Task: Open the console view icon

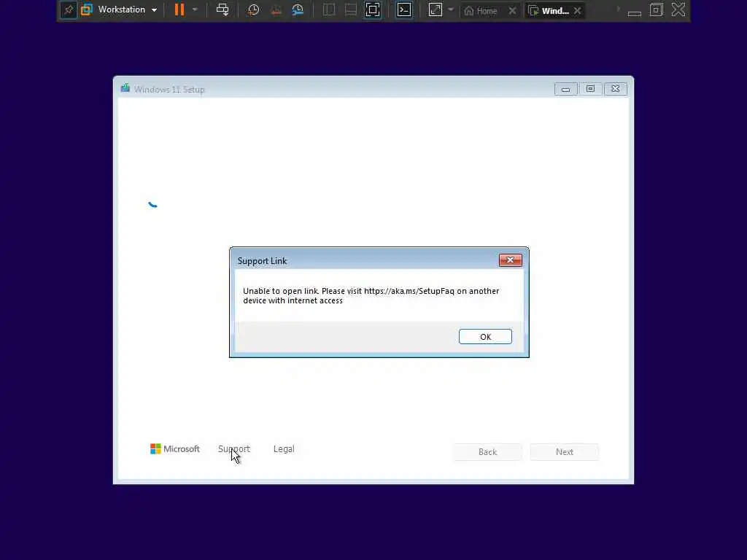Action: pyautogui.click(x=404, y=10)
